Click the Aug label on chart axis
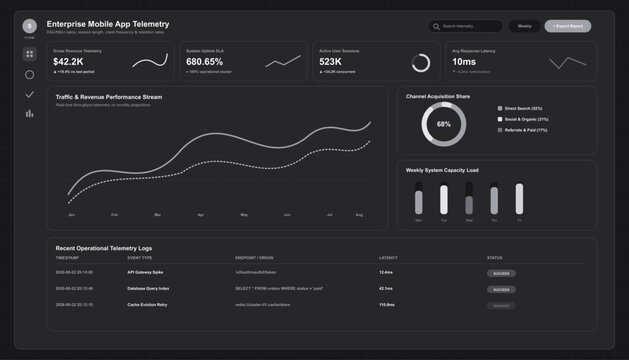Image resolution: width=629 pixels, height=360 pixels. [359, 215]
